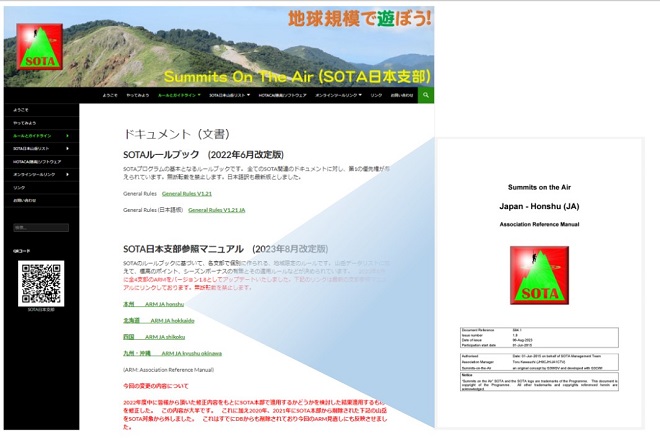Open the 無線ソフトウェア item in top navigation

tap(282, 96)
